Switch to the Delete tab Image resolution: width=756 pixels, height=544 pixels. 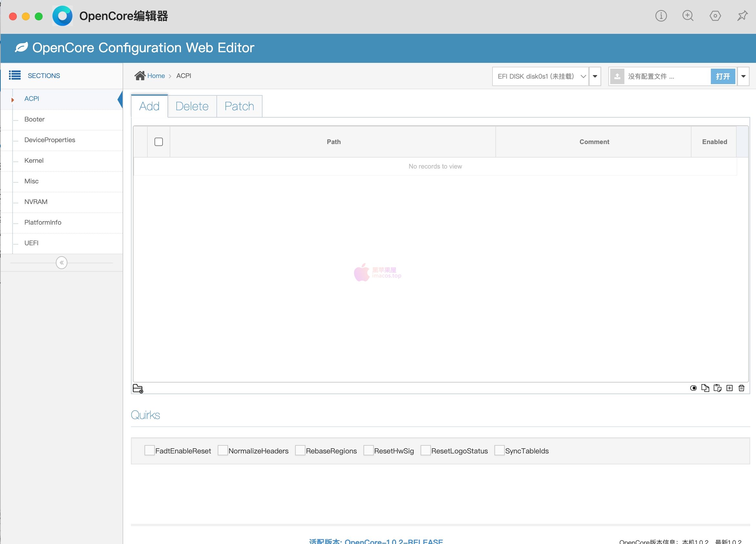192,106
